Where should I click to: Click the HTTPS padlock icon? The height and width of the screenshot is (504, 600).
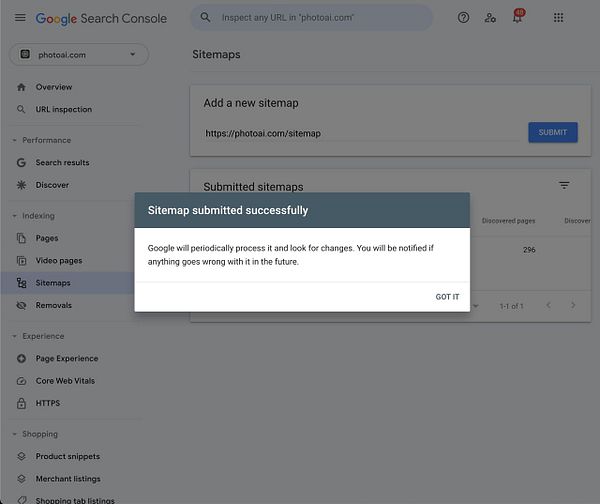pyautogui.click(x=21, y=403)
